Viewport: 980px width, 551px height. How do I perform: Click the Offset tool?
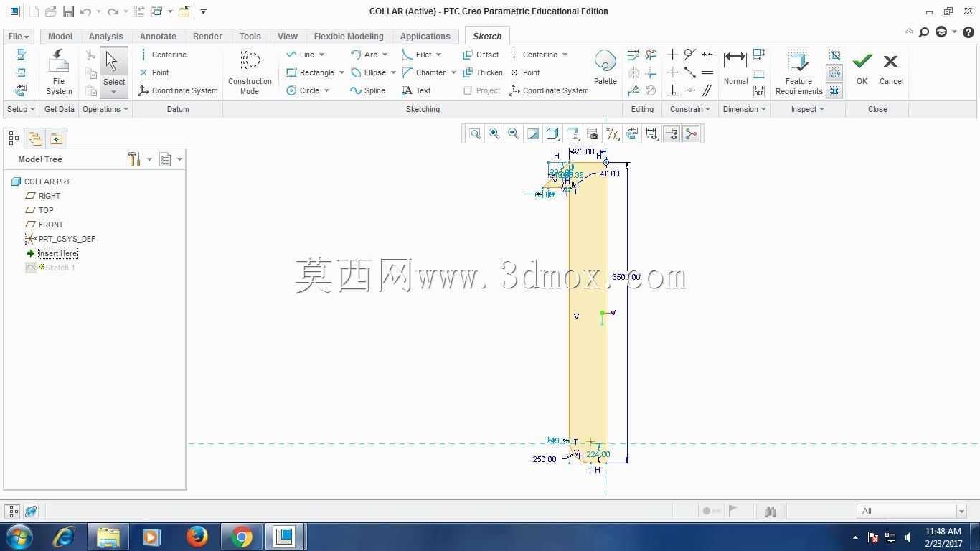(481, 55)
